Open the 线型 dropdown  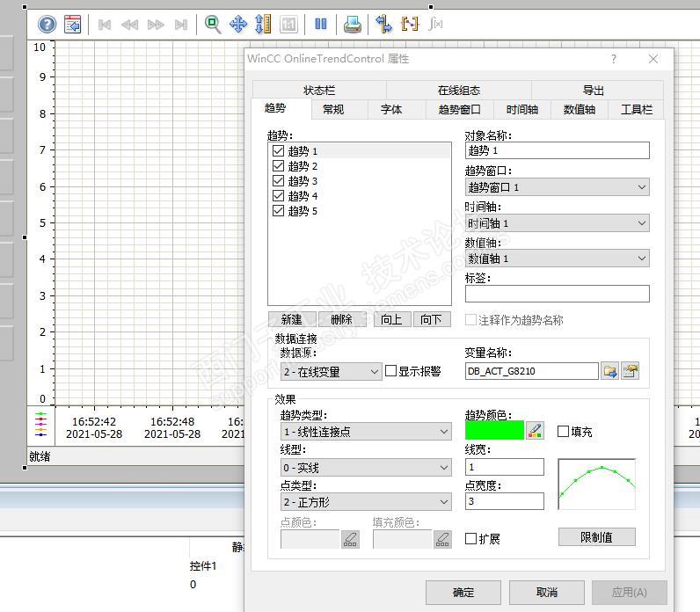click(366, 468)
